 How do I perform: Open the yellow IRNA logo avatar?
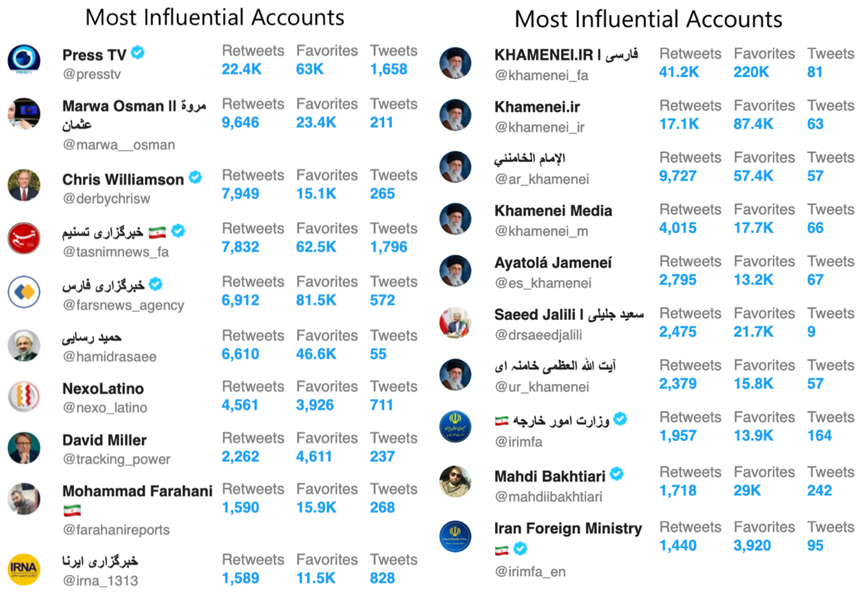pos(24,569)
